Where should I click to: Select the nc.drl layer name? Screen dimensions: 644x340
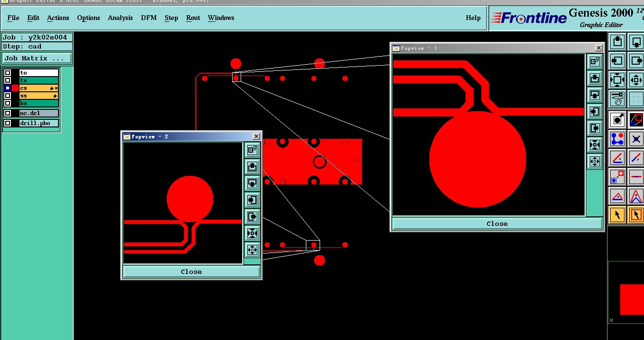(x=39, y=113)
